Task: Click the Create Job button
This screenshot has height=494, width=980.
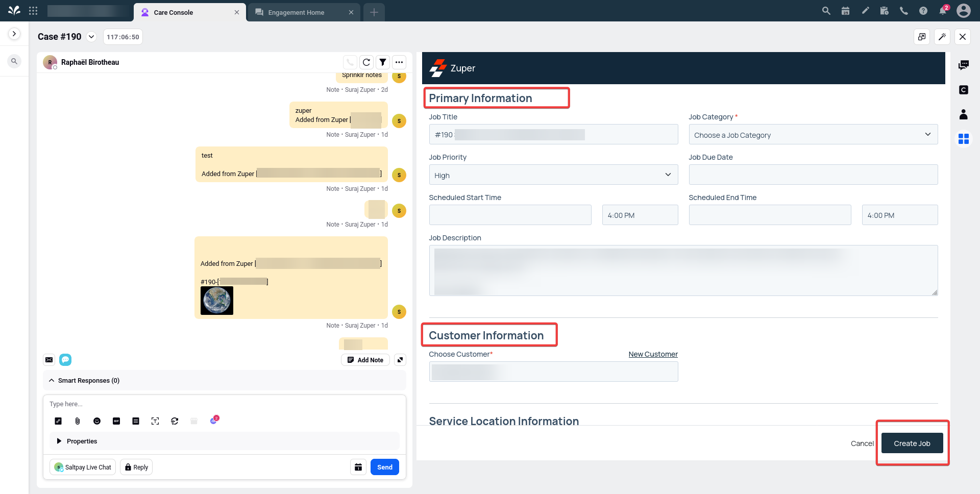Action: (x=912, y=443)
